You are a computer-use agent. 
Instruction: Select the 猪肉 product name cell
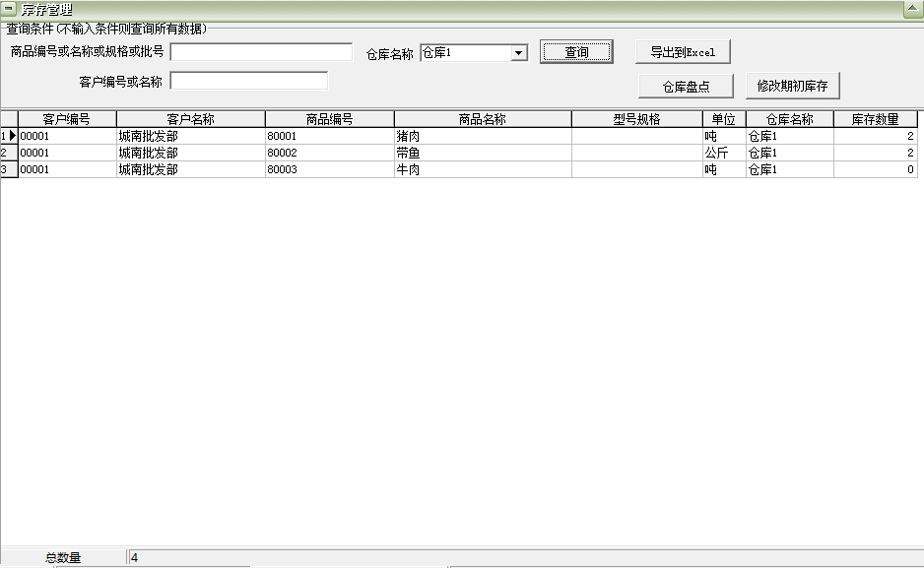point(484,136)
